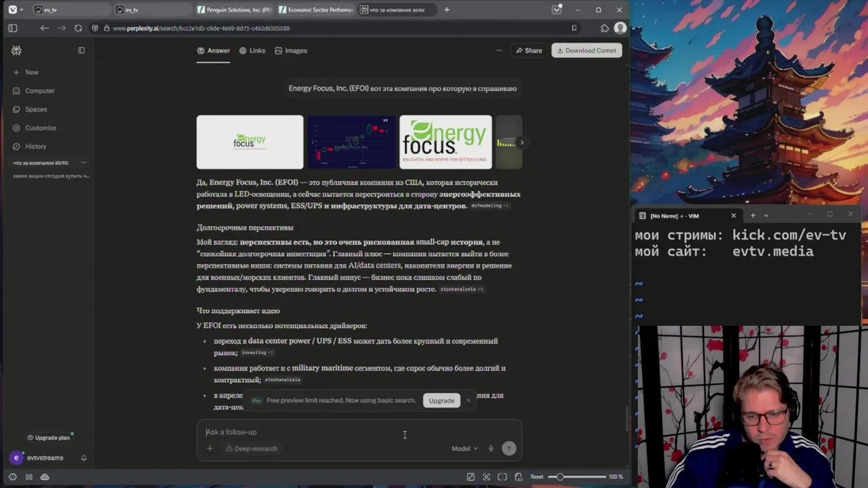This screenshot has height=488, width=868.
Task: Click the Ask a follow-up input
Action: click(359, 432)
